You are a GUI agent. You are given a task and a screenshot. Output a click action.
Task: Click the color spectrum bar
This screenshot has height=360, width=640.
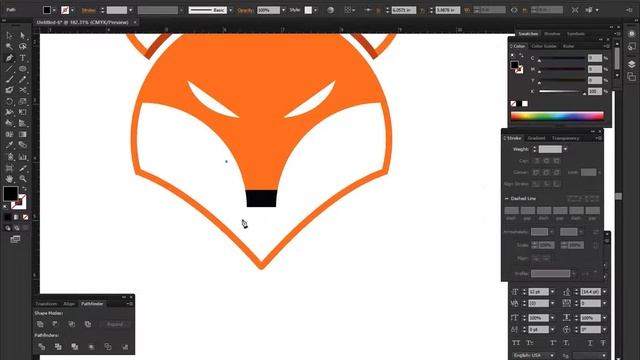(x=557, y=116)
